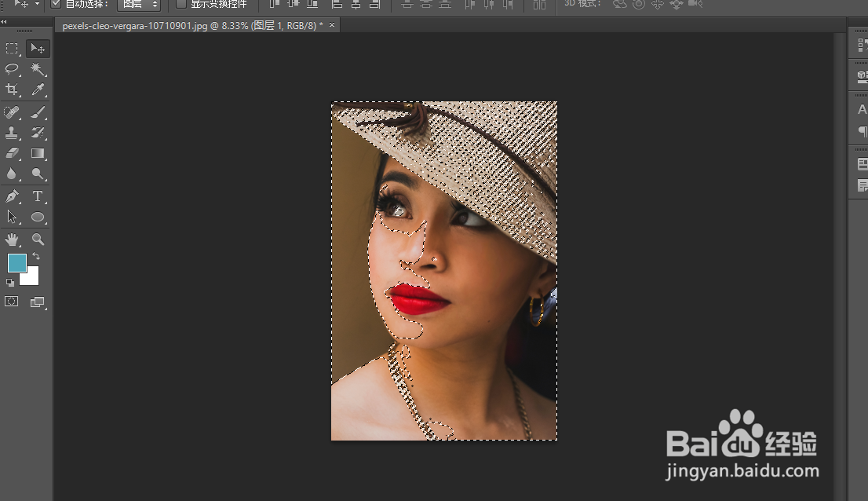Select the Horizontal Type tool

(x=38, y=196)
